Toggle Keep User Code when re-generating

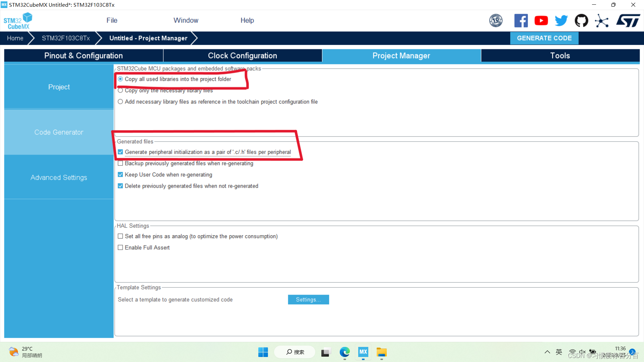(120, 175)
